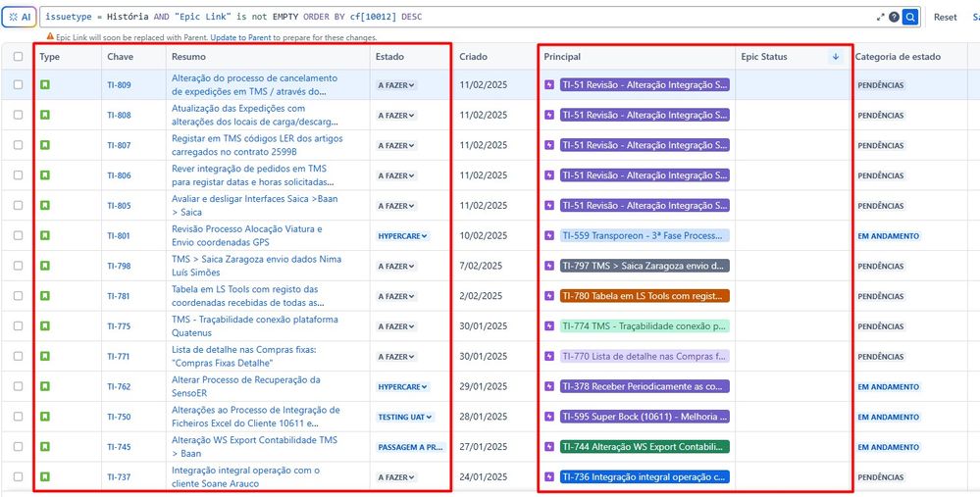Open issue key TI-762
The image size is (980, 497).
pyautogui.click(x=119, y=386)
